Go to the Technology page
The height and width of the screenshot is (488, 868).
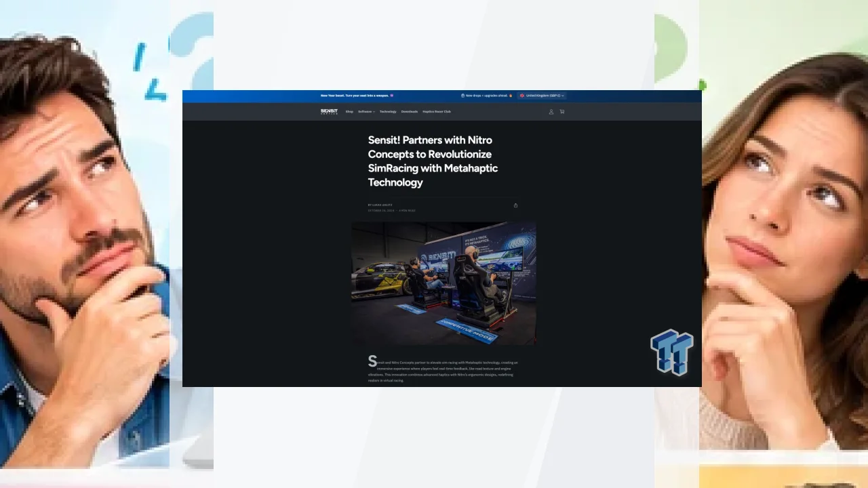388,112
